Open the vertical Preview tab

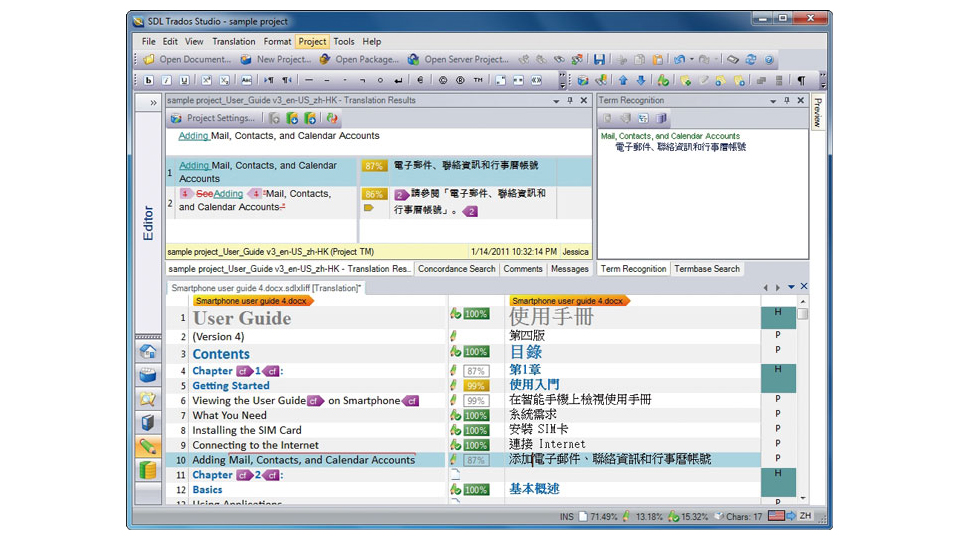(x=817, y=112)
